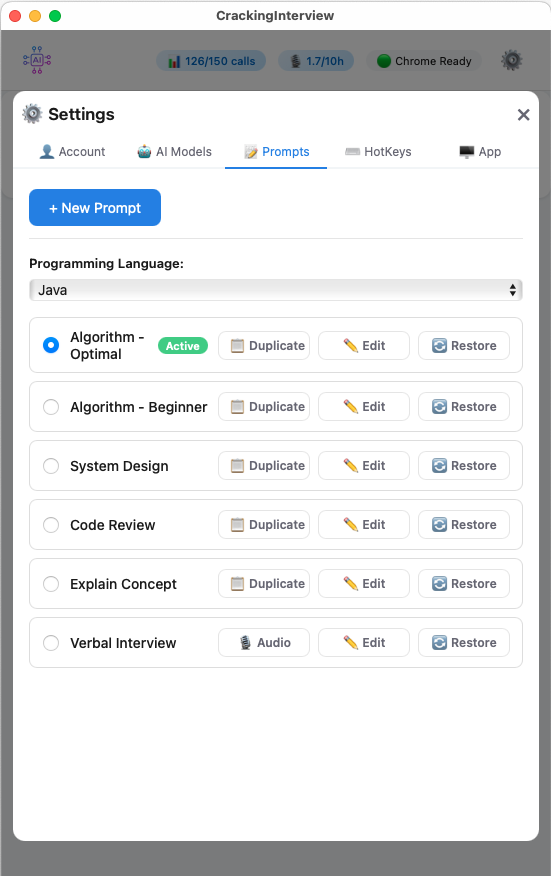Restore the Code Review prompt
Viewport: 551px width, 876px height.
coord(464,525)
